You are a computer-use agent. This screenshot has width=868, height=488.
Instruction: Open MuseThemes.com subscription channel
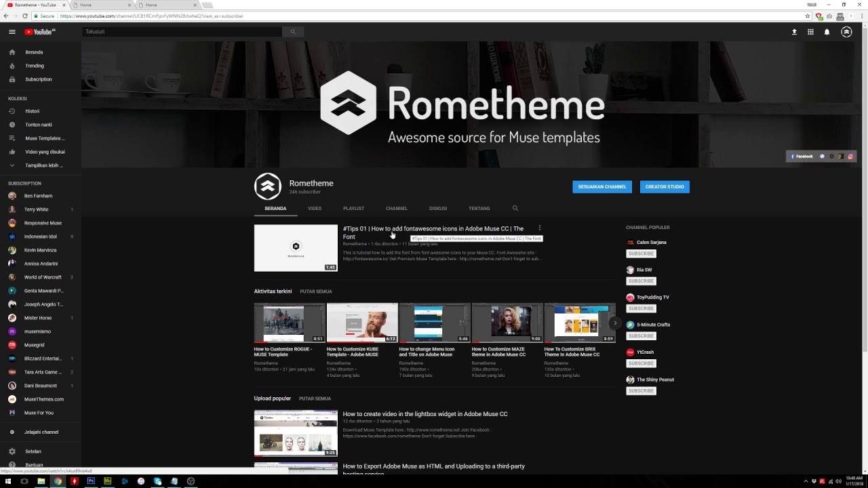pos(41,399)
